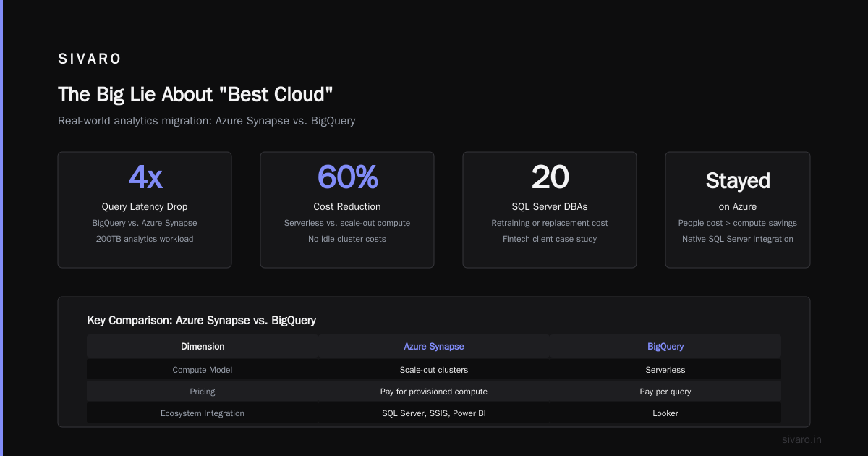868x456 pixels.
Task: Click the Pay per query cell
Action: point(665,392)
